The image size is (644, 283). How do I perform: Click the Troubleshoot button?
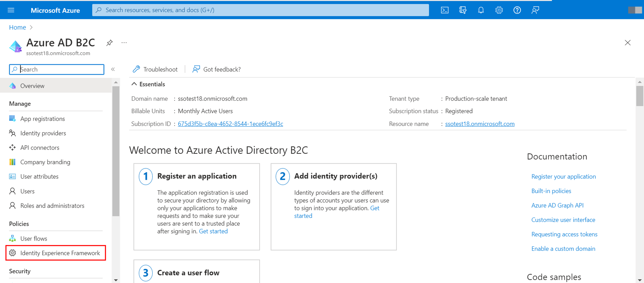[155, 69]
